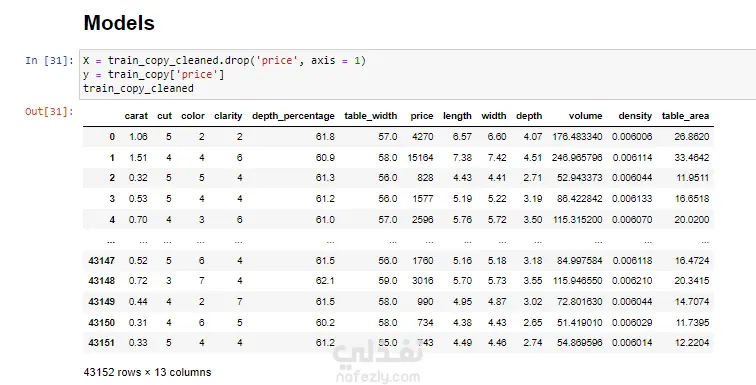
Task: Click the 'carat' column header
Action: 136,116
